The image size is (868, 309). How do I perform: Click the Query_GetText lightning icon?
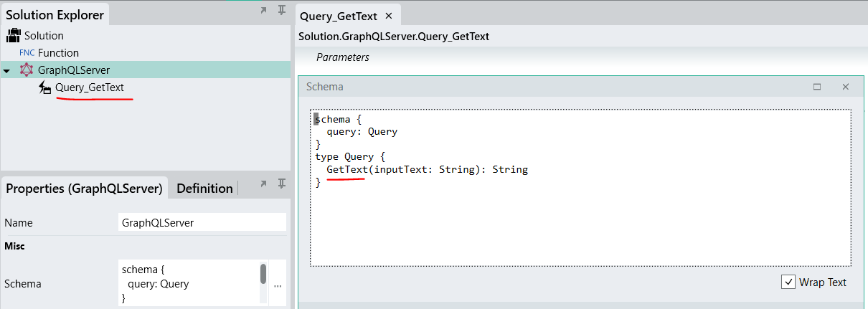click(44, 87)
